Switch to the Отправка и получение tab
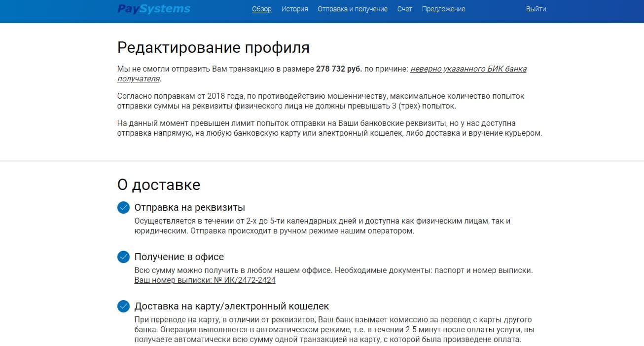The width and height of the screenshot is (644, 346). (x=352, y=8)
